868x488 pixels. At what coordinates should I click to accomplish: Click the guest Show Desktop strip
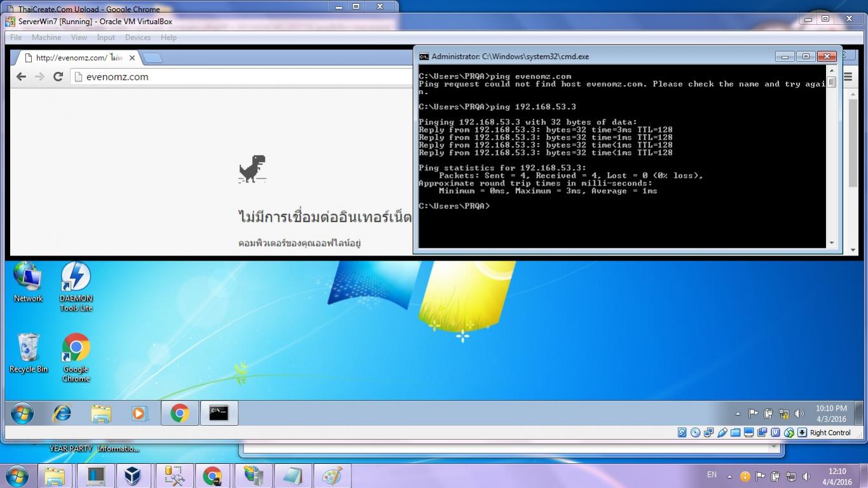(x=858, y=414)
